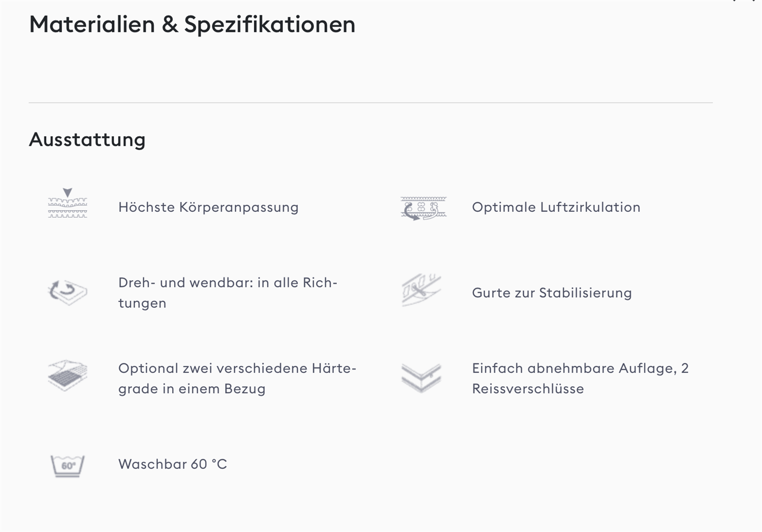Click the 'Gurte zur Stabilisierung' label
Image resolution: width=762 pixels, height=532 pixels.
(552, 293)
